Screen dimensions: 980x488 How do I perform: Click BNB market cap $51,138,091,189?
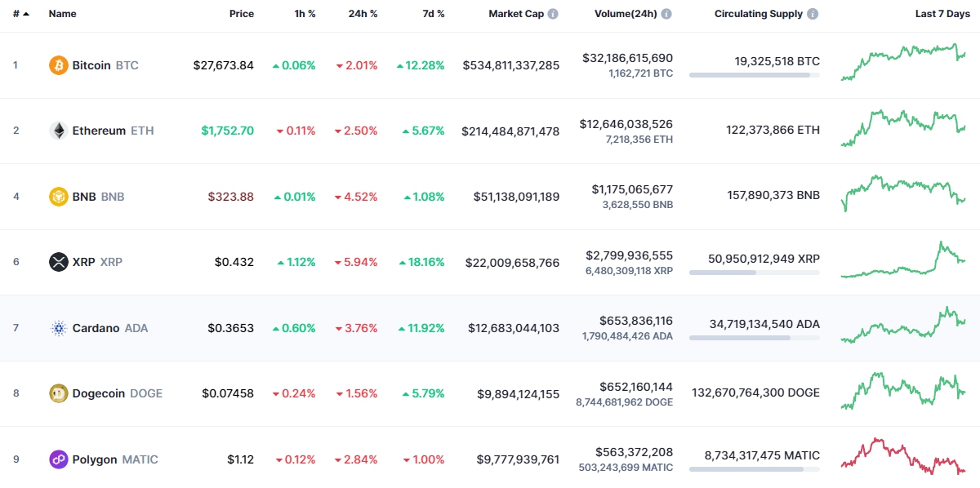pyautogui.click(x=517, y=197)
